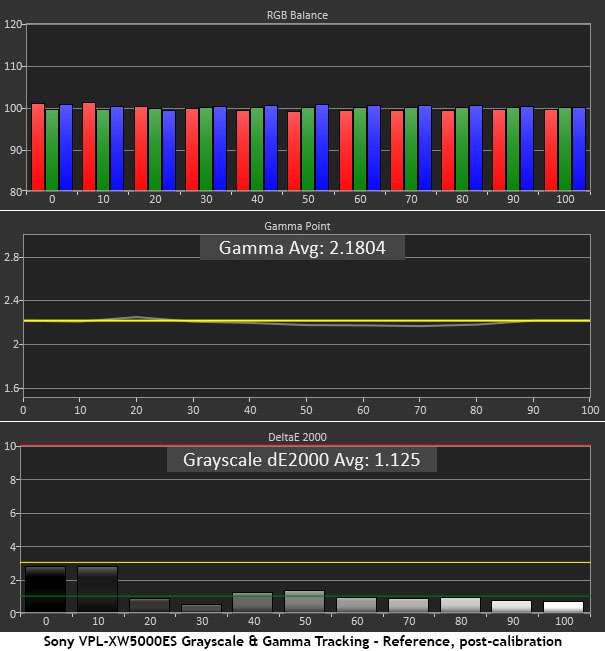
Task: Click the 90 y-axis label in RGB Balance
Action: pos(16,150)
